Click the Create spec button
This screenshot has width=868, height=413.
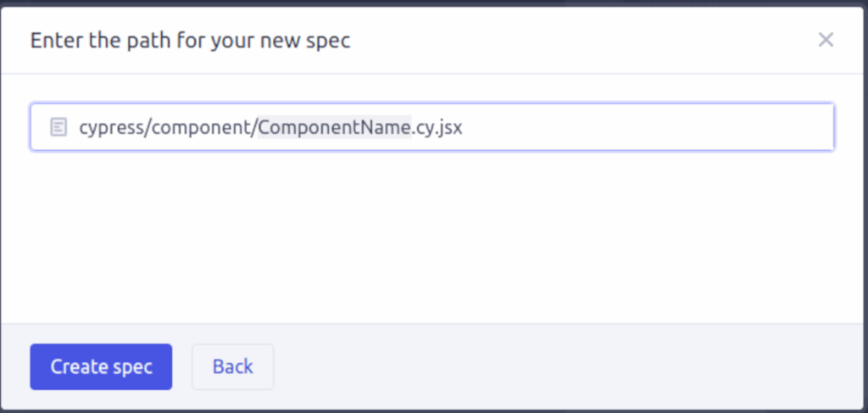(x=101, y=366)
